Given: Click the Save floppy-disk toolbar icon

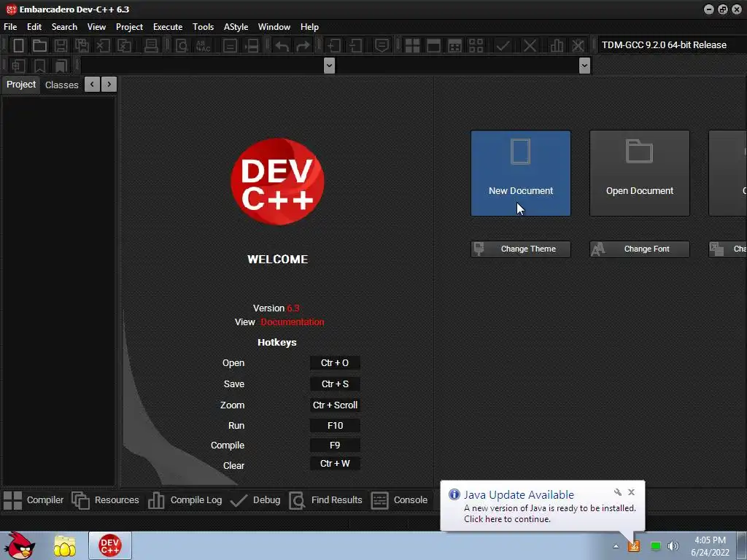Looking at the screenshot, I should point(61,46).
